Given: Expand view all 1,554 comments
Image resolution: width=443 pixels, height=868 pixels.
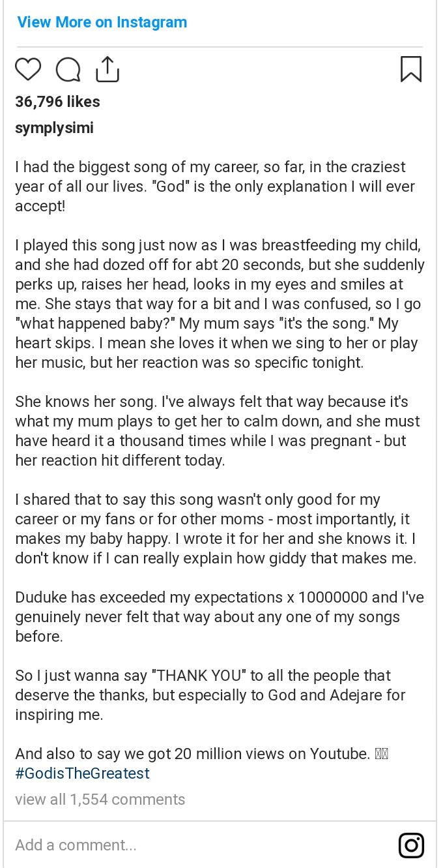Looking at the screenshot, I should click(100, 800).
